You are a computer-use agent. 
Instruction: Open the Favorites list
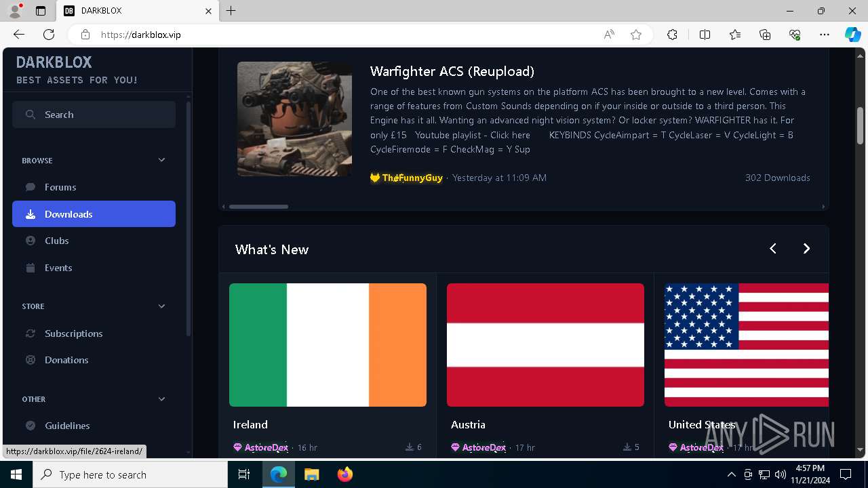click(735, 35)
